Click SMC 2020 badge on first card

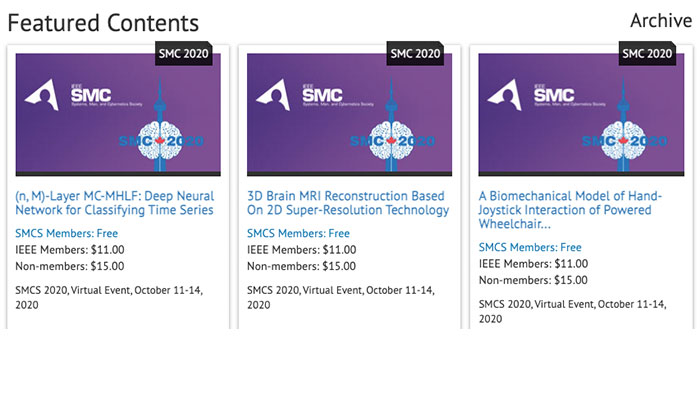click(183, 54)
